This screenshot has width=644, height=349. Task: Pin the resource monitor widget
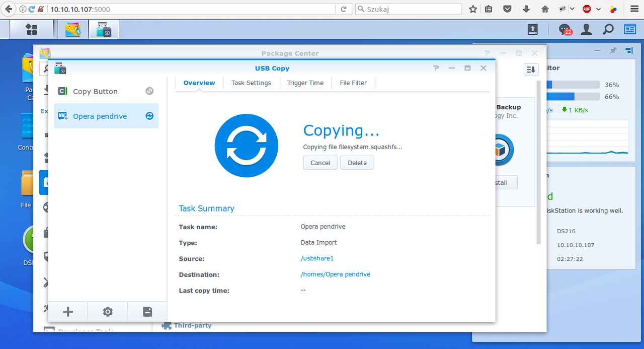(x=613, y=51)
